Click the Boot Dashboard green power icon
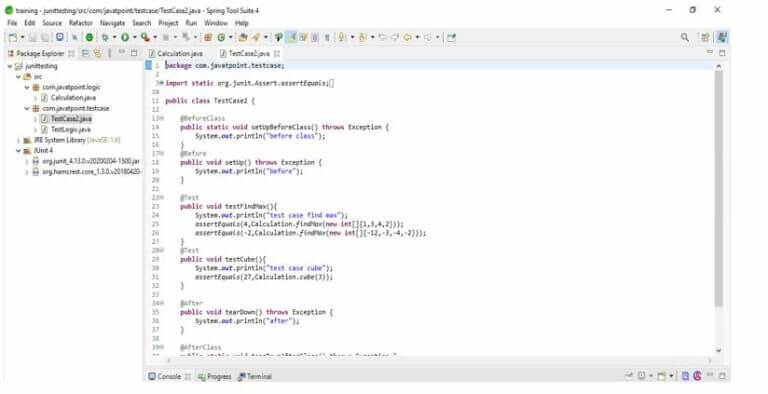 [x=90, y=37]
